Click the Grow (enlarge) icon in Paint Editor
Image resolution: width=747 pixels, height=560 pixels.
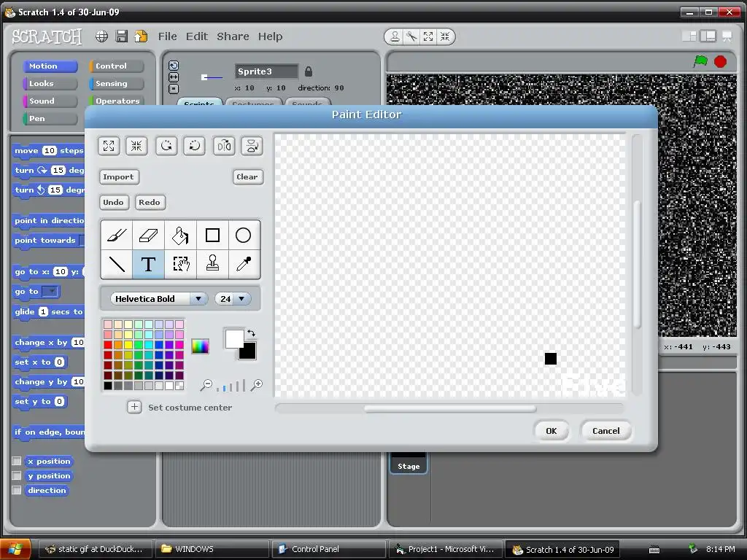point(109,146)
